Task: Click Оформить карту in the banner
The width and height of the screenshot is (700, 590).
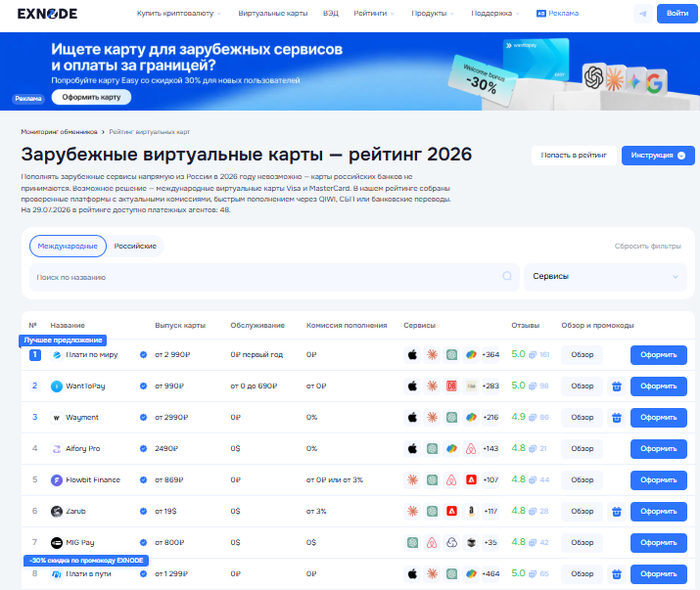Action: [92, 97]
